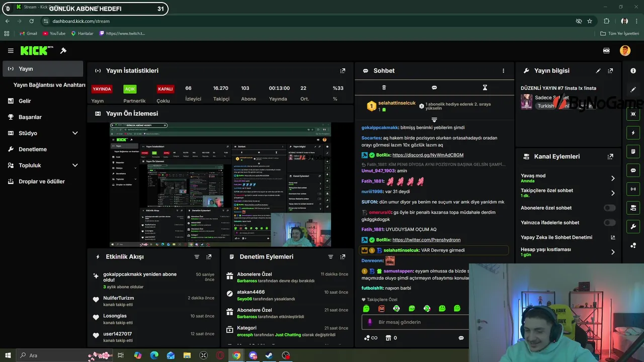The height and width of the screenshot is (362, 644).
Task: Open Hesap yaşı kısıtlaması settings arrow
Action: coord(613,252)
